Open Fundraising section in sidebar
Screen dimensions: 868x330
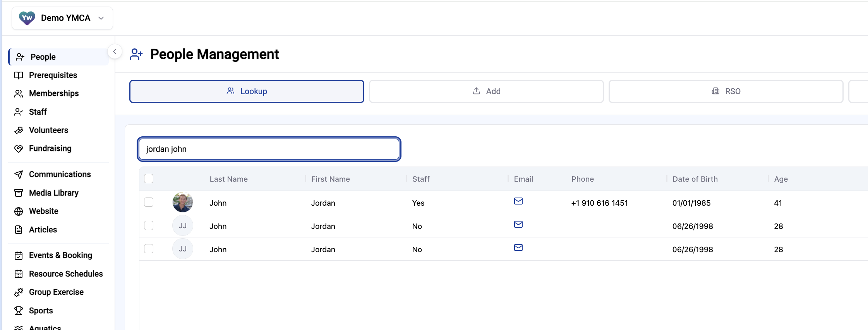pyautogui.click(x=50, y=148)
